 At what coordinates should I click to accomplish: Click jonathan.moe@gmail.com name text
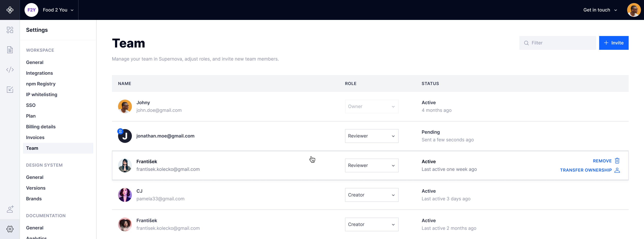pyautogui.click(x=165, y=136)
